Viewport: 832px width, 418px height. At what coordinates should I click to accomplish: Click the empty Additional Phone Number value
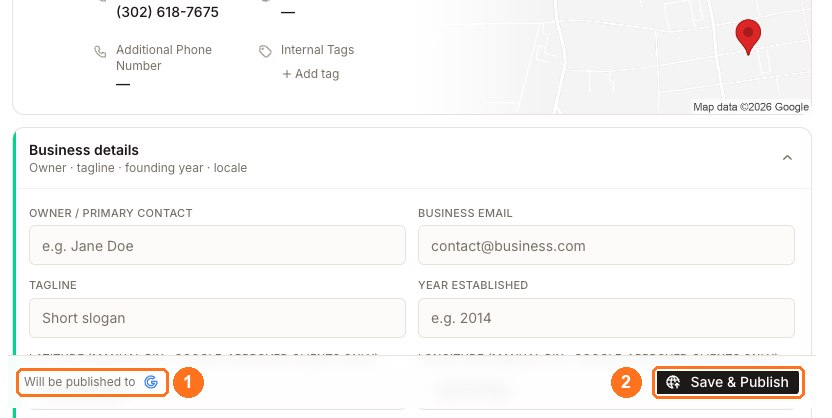[x=123, y=84]
